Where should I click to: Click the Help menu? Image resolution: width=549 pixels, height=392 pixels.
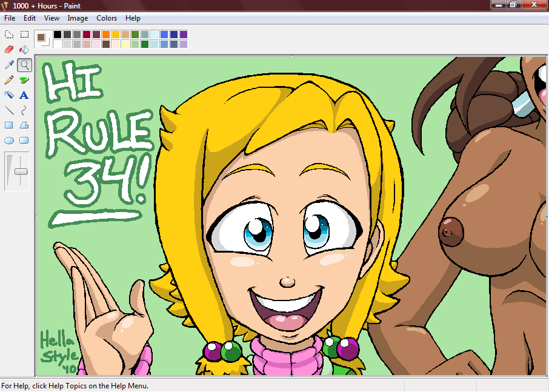[x=133, y=18]
